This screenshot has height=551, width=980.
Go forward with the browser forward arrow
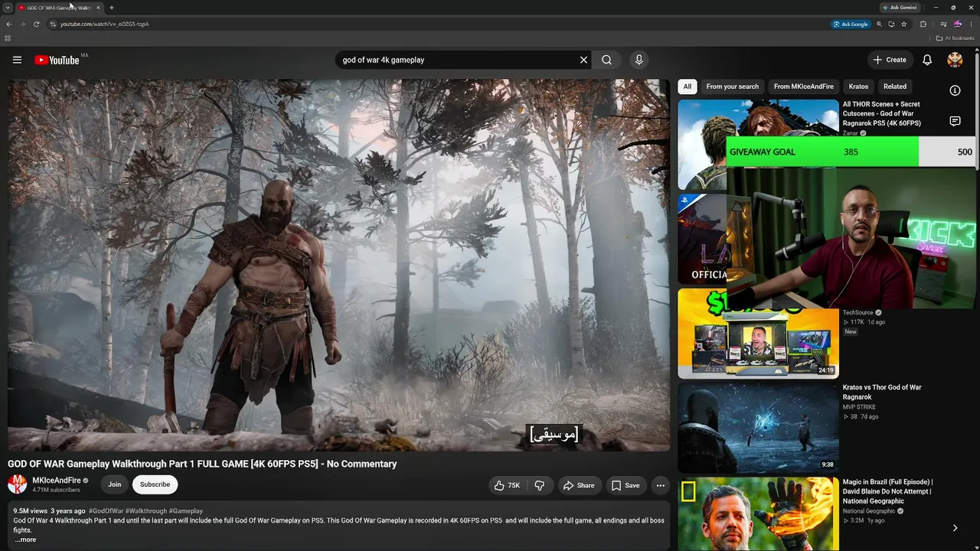click(x=22, y=24)
